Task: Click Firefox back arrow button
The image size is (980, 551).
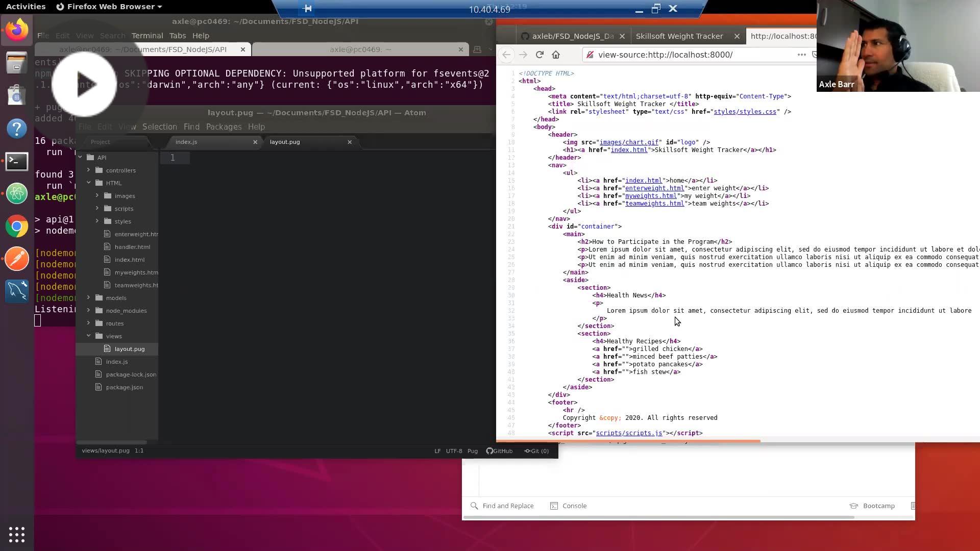Action: point(506,55)
